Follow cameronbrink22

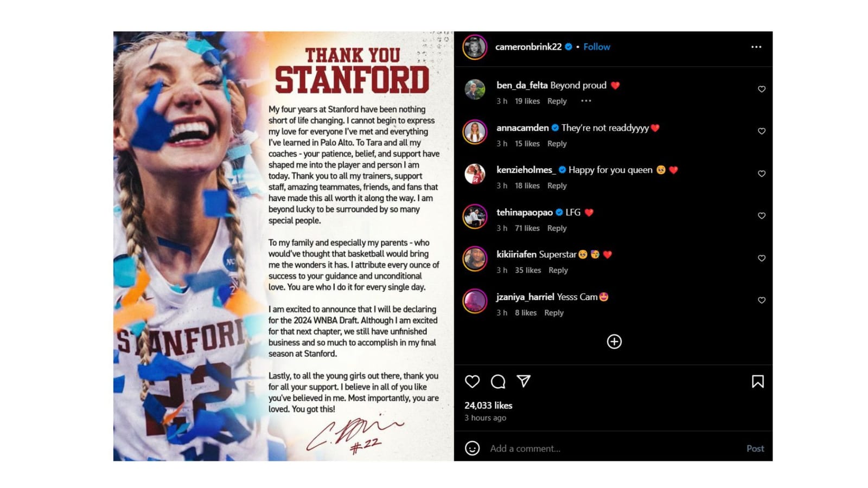coord(596,47)
